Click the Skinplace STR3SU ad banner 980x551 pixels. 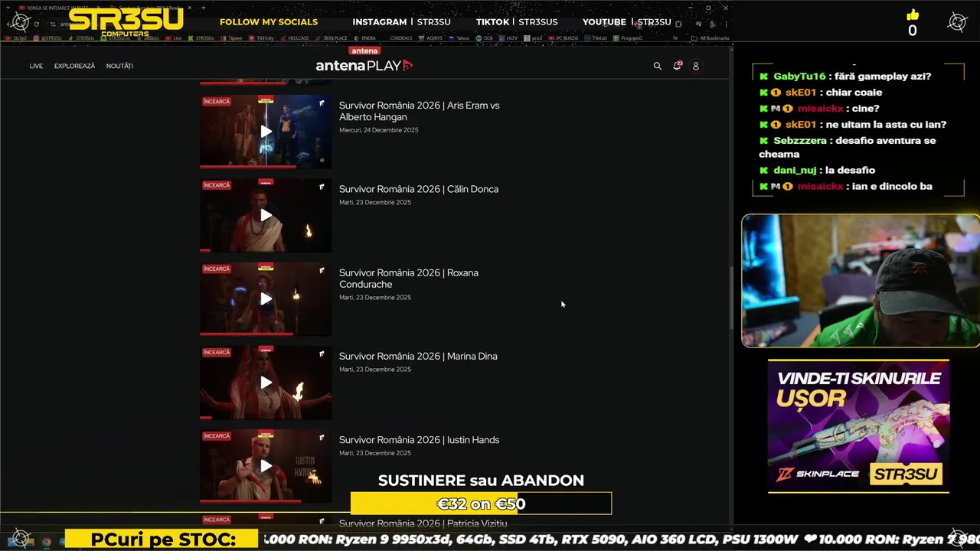click(858, 426)
